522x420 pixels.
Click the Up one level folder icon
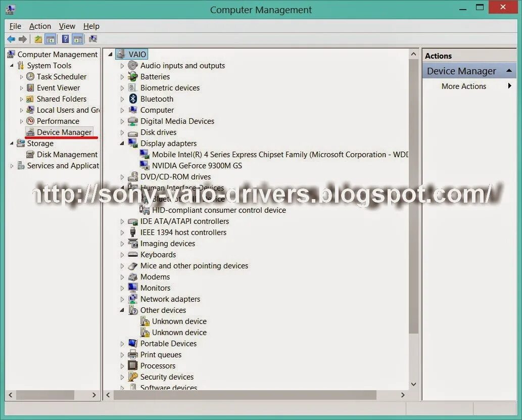38,39
